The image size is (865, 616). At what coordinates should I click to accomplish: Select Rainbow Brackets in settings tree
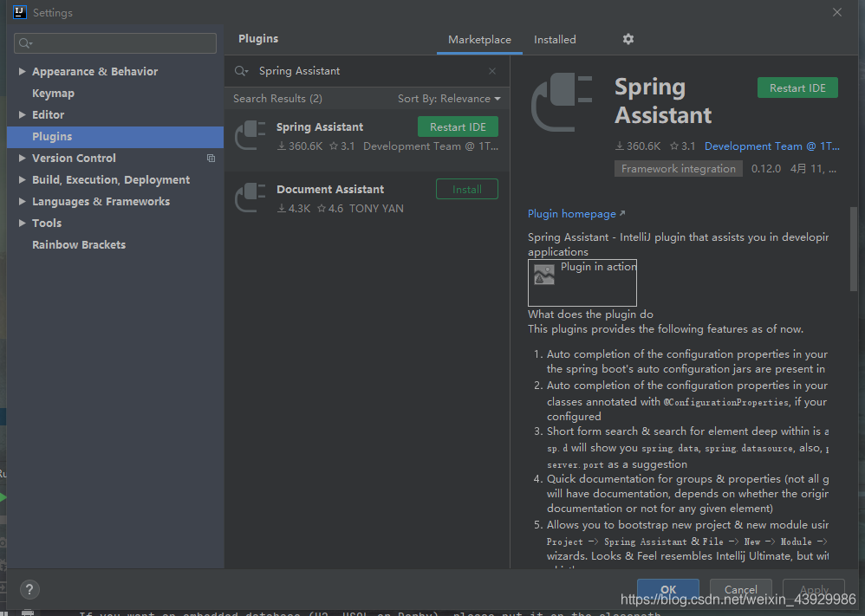(79, 245)
